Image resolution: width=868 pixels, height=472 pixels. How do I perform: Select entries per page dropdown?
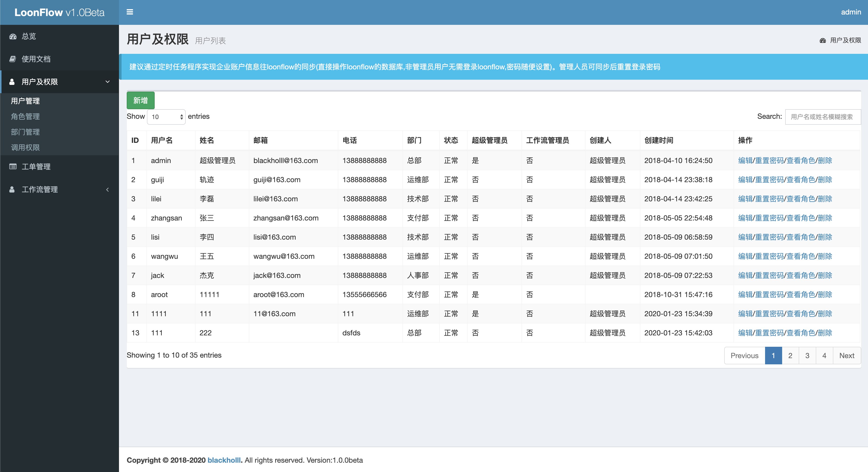(166, 116)
